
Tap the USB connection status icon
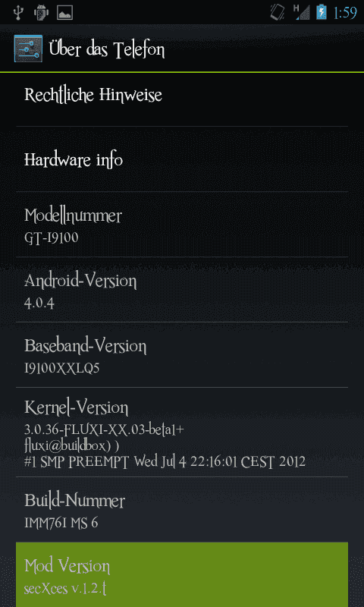17,12
